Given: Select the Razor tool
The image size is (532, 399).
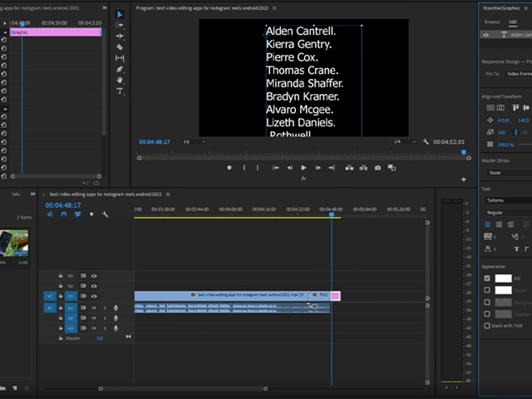Looking at the screenshot, I should coord(120,47).
